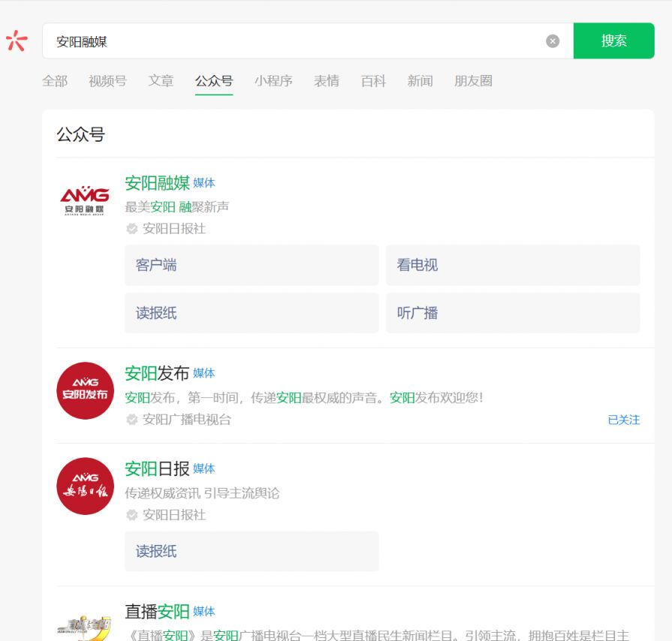Switch to the 文章 tab
Viewport: 672px width, 641px height.
pyautogui.click(x=161, y=81)
